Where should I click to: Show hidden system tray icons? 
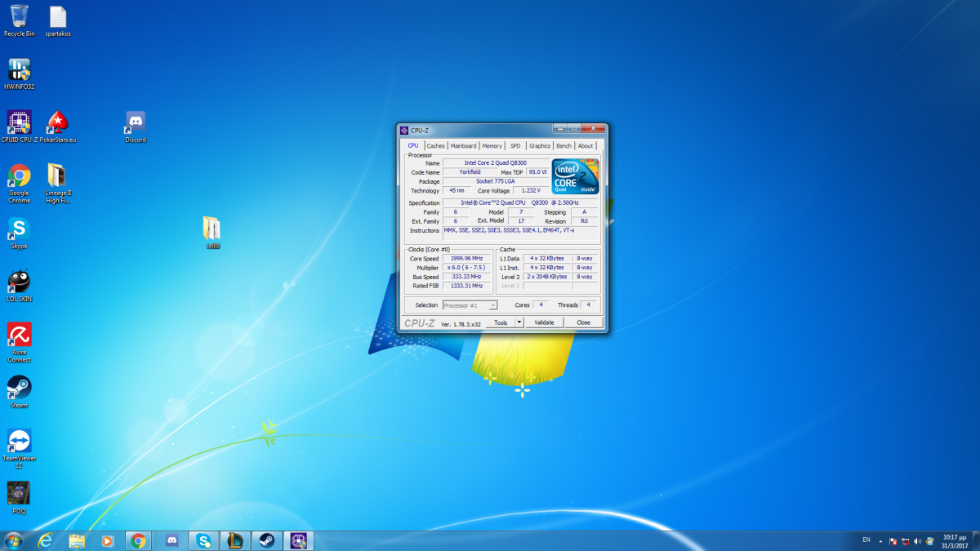tap(882, 541)
